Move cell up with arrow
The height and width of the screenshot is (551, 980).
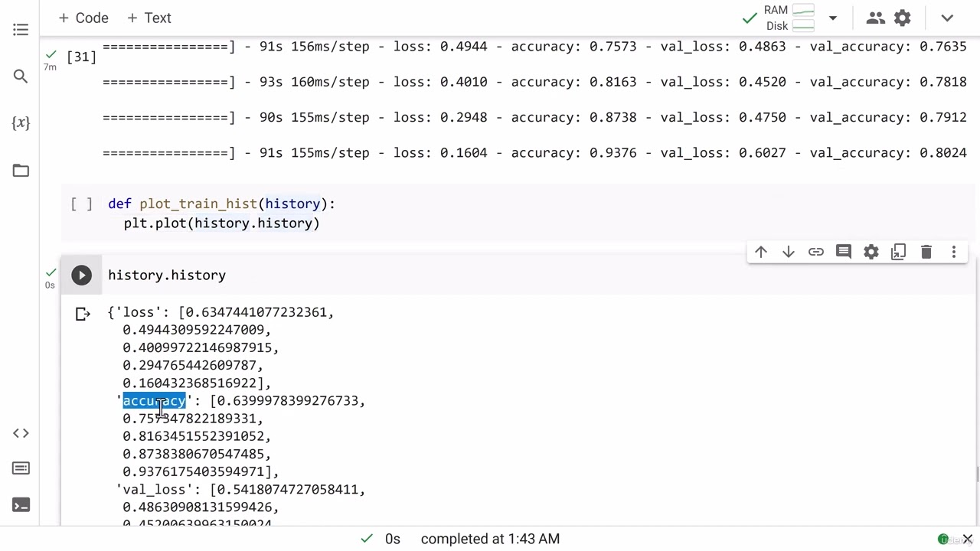point(760,252)
